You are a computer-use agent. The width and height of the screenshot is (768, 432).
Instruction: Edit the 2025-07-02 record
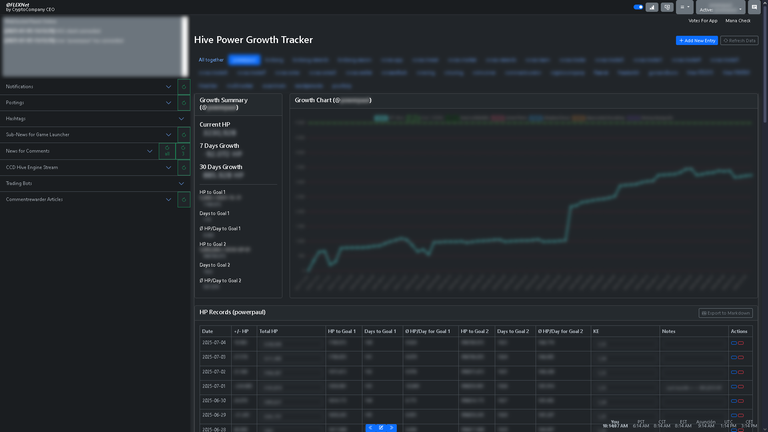[x=734, y=372]
